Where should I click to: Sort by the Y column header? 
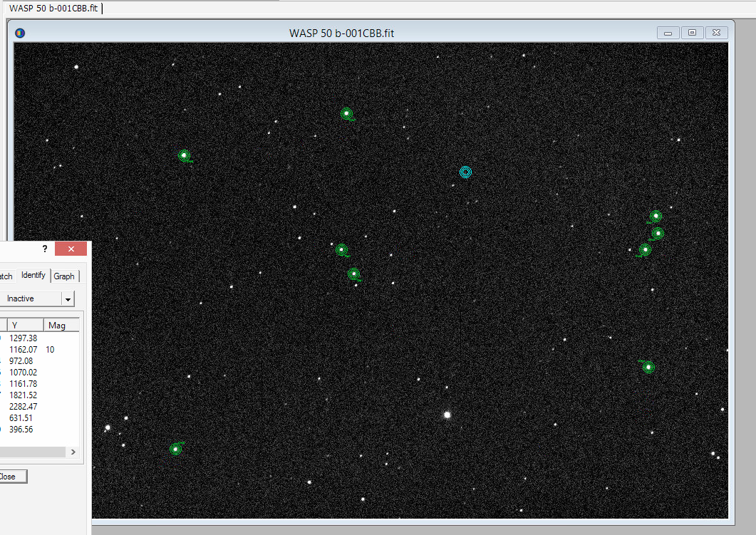[25, 326]
